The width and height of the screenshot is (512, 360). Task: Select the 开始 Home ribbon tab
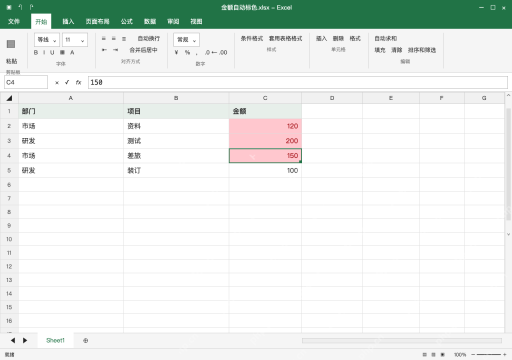(41, 22)
